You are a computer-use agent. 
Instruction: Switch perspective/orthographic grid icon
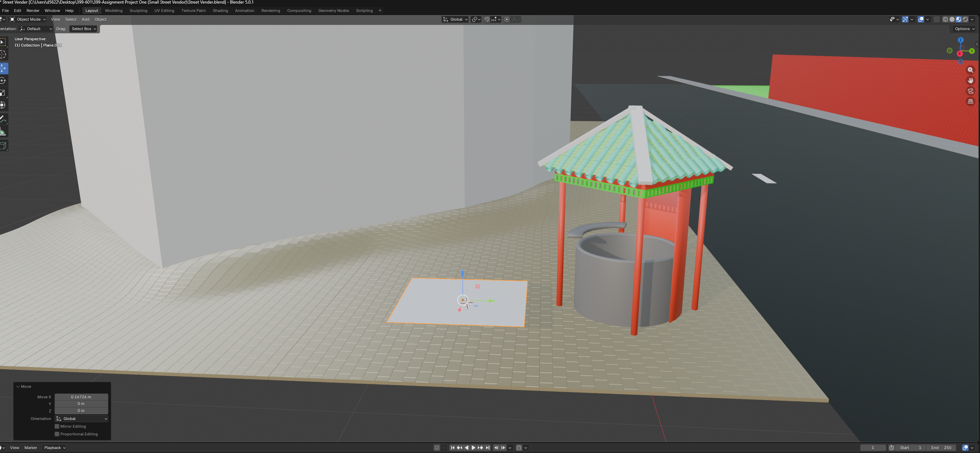coord(970,102)
